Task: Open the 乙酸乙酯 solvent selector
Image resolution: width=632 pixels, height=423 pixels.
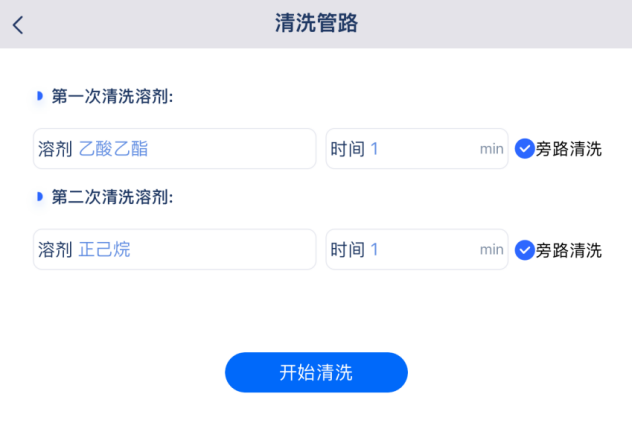Action: (x=175, y=148)
